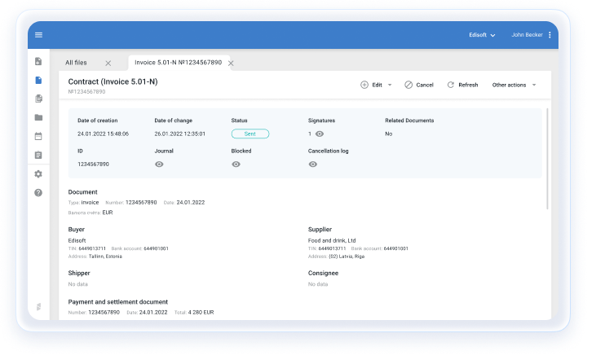This screenshot has height=364, width=596.
Task: Click the Cancel prohibition icon
Action: [x=408, y=85]
